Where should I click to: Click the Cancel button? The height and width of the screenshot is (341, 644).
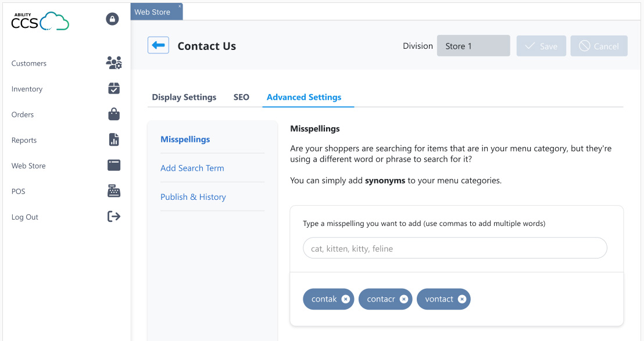[599, 46]
